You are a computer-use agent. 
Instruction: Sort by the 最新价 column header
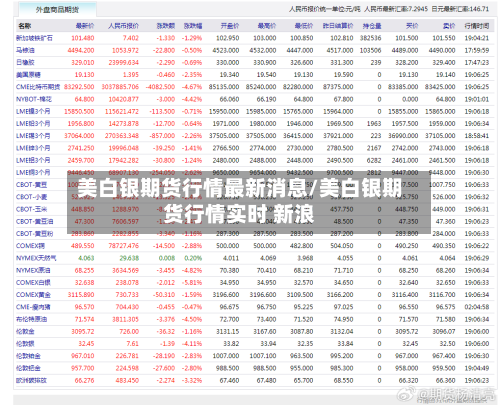[85, 26]
